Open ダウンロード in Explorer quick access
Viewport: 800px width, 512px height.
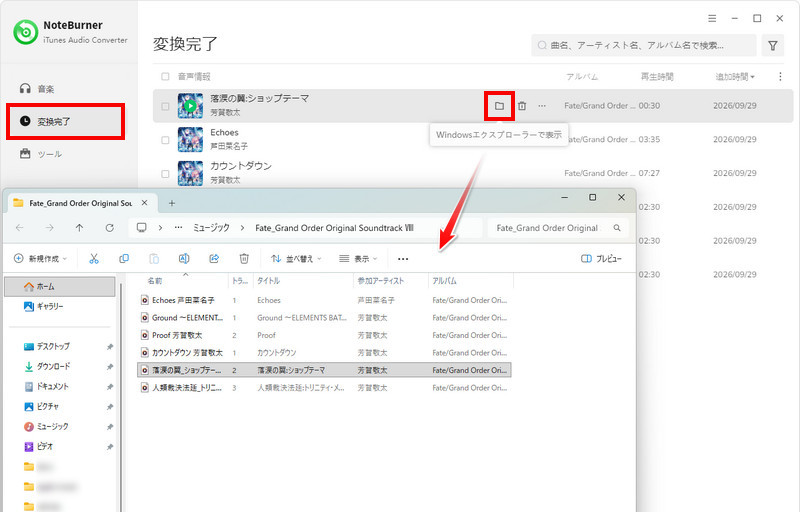(47, 366)
